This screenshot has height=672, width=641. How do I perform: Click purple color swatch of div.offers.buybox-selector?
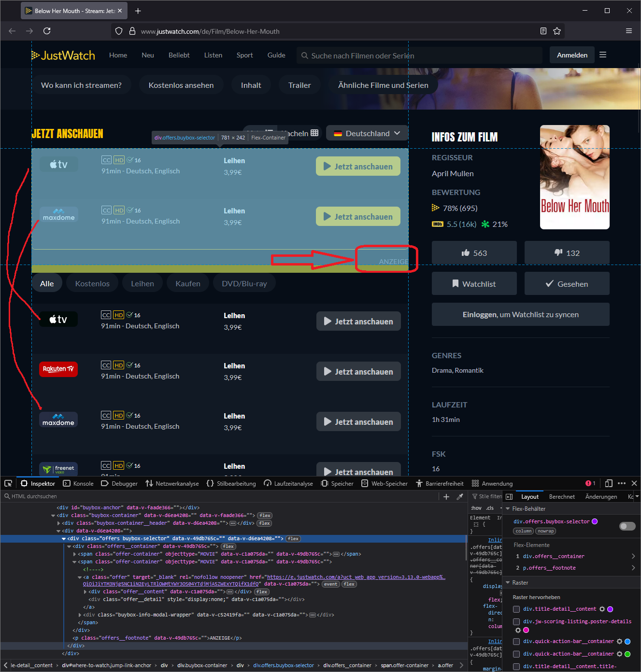[x=595, y=521]
